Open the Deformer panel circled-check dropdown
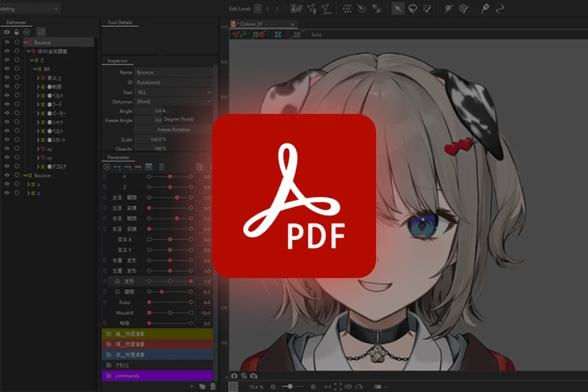The height and width of the screenshot is (392, 588). pyautogui.click(x=26, y=32)
